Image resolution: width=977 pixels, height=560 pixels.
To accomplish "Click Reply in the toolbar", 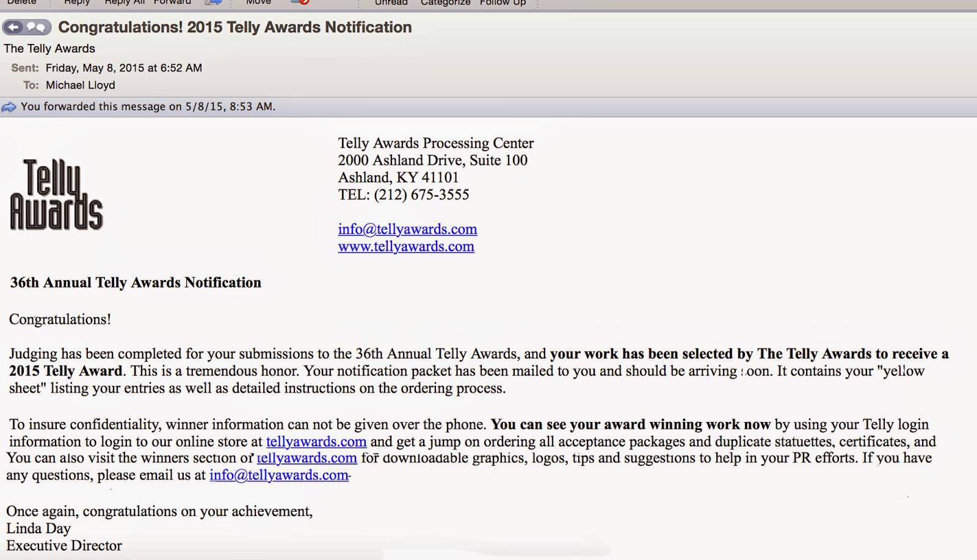I will click(77, 2).
